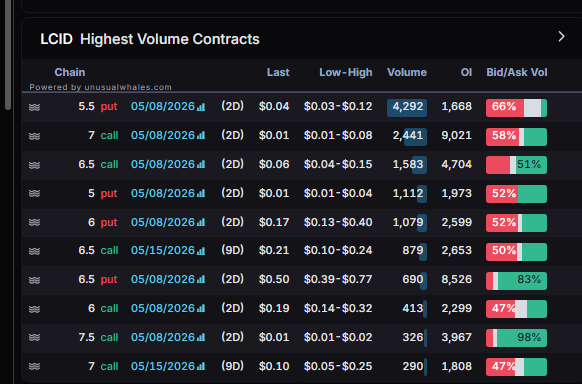Open chart icon beside 6 put expiry date
This screenshot has height=384, width=582.
tap(201, 223)
